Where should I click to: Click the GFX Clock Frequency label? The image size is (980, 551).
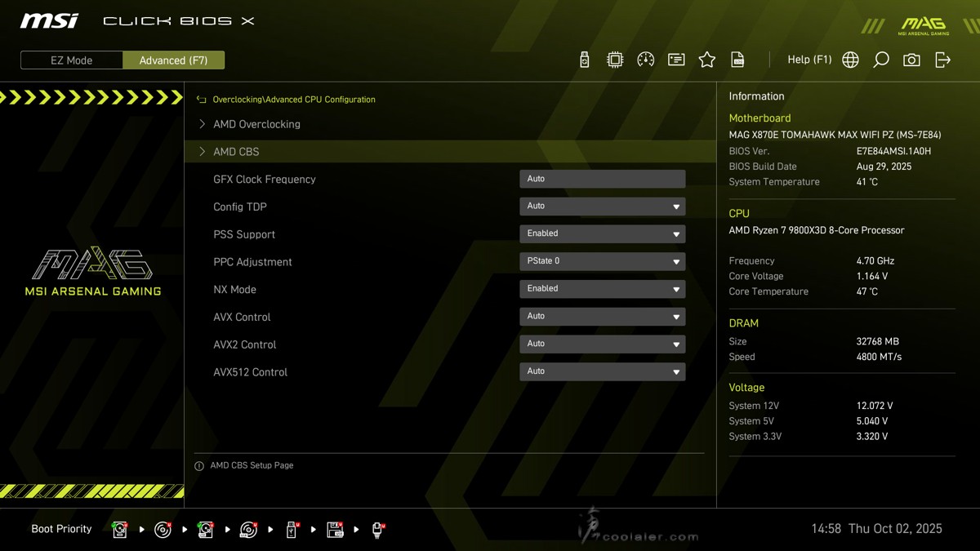[x=265, y=180]
